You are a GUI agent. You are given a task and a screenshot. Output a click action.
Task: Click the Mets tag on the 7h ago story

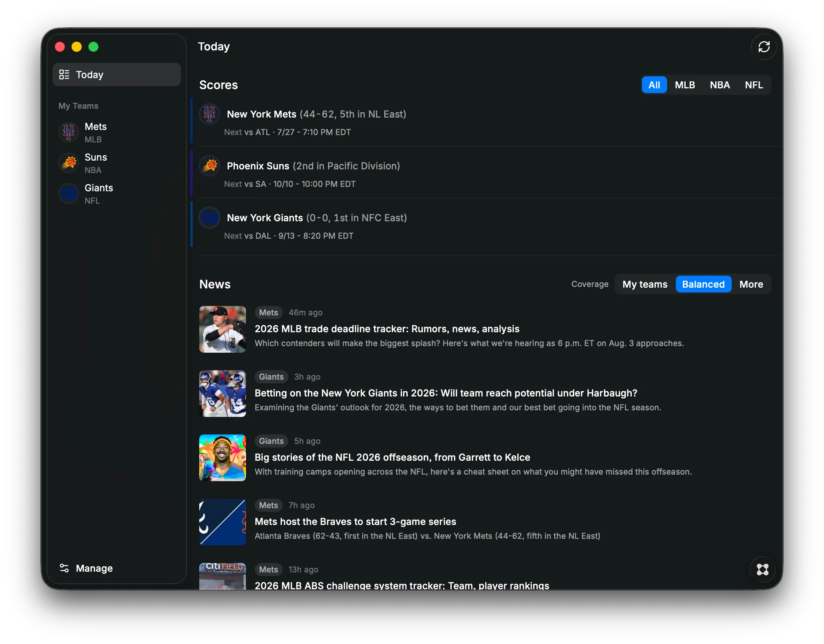[x=268, y=505]
